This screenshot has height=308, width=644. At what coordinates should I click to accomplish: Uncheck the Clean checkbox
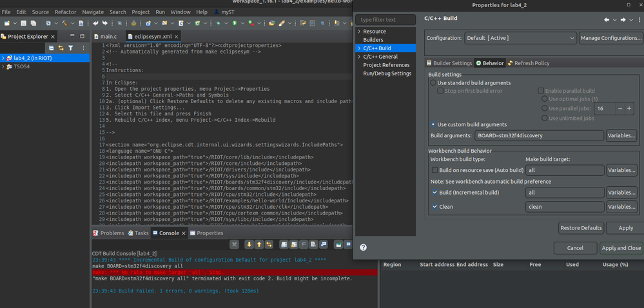(434, 207)
